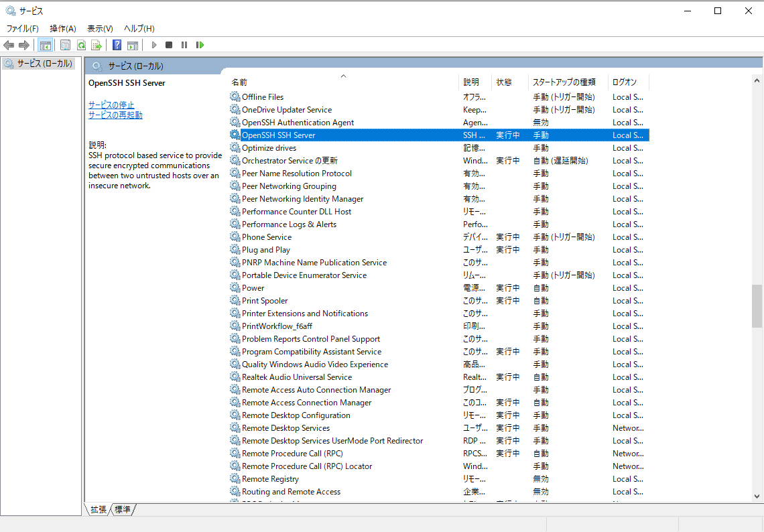Click the gear icon beside Realtek Audio Universal Service
Viewport: 764px width, 532px height.
point(235,377)
